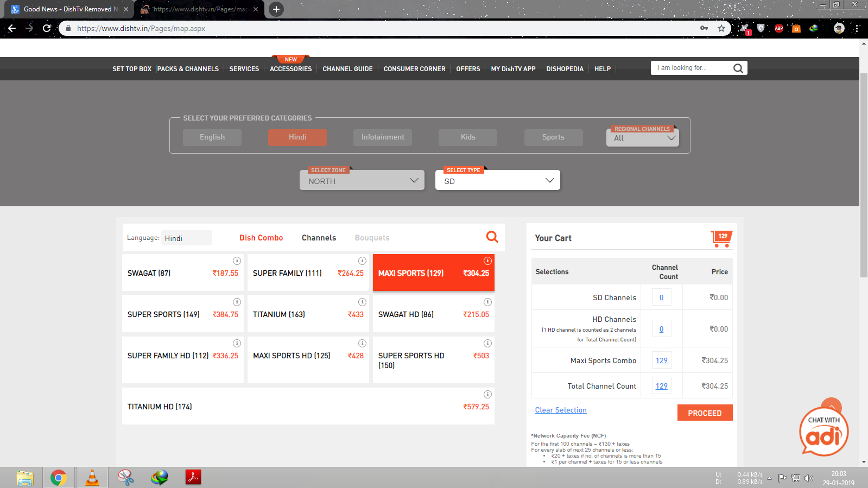The image size is (868, 488).
Task: Select the SWAGAT (87) pack
Action: click(x=183, y=272)
